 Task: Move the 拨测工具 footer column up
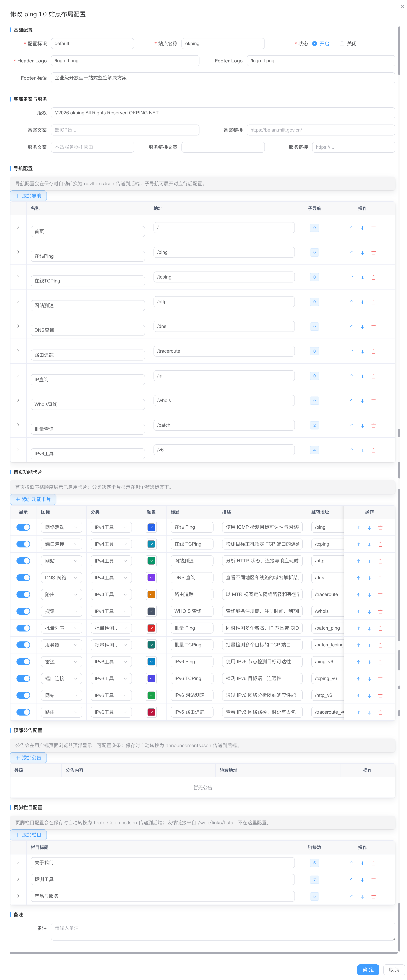point(351,880)
